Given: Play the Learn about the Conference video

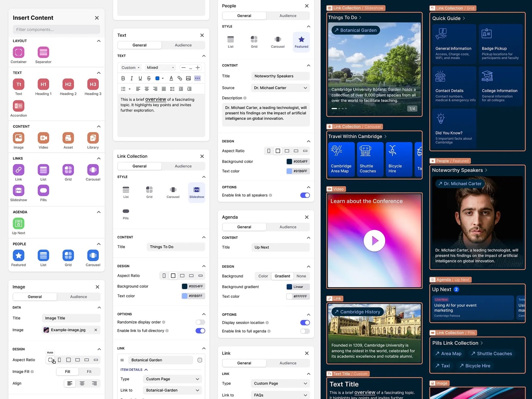Looking at the screenshot, I should [x=374, y=240].
